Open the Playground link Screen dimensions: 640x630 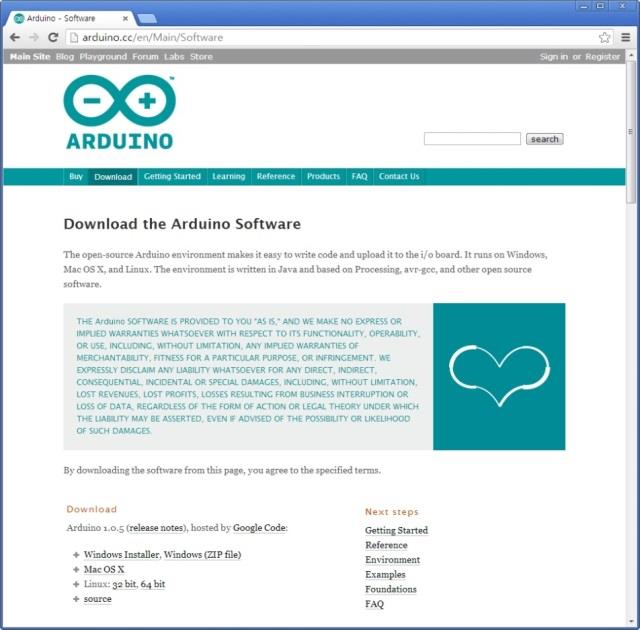point(103,57)
